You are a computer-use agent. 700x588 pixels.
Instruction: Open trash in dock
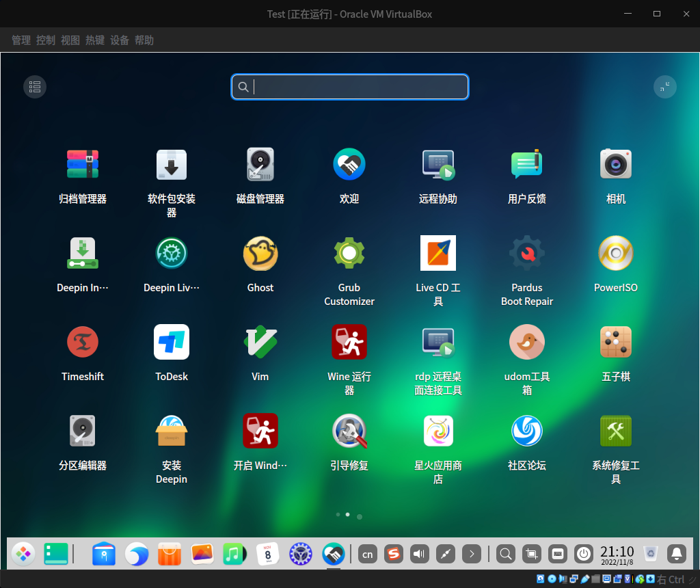tap(651, 554)
